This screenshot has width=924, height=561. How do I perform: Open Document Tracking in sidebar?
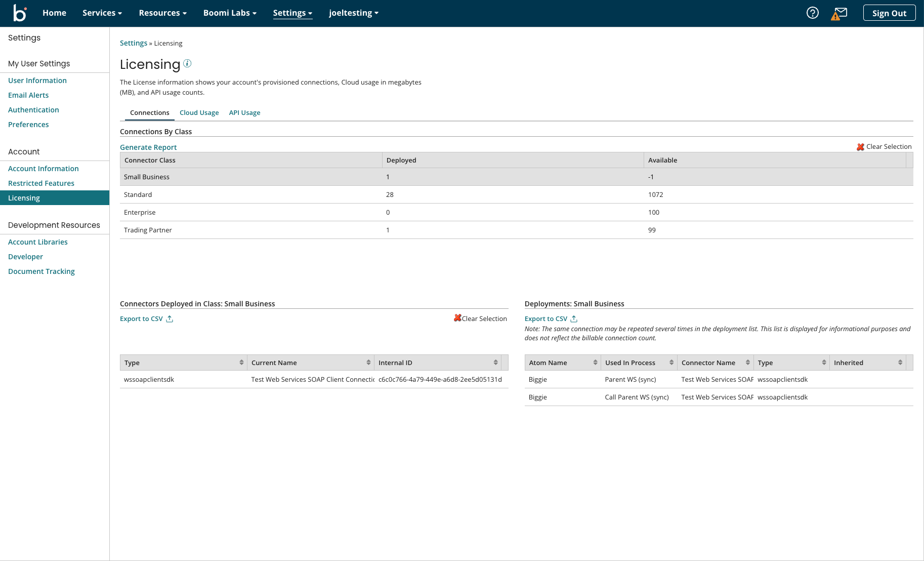41,271
